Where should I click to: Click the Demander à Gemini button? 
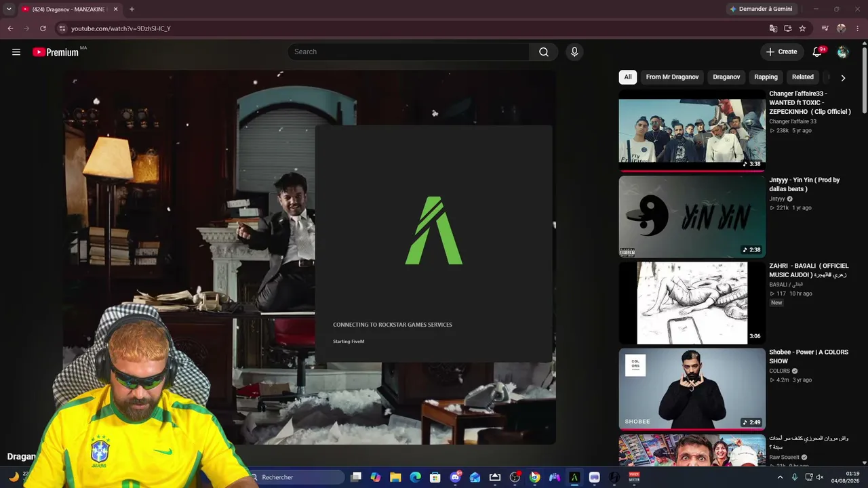pyautogui.click(x=763, y=9)
